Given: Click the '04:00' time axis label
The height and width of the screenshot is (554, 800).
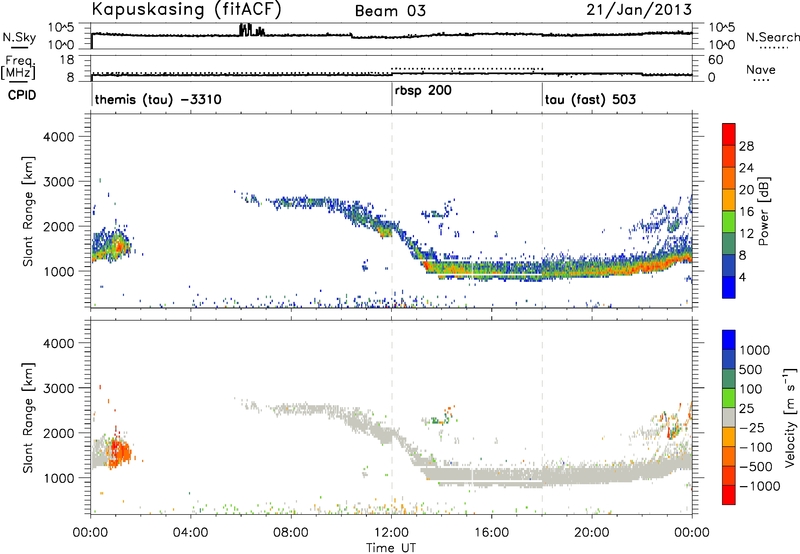Looking at the screenshot, I should coord(190,533).
